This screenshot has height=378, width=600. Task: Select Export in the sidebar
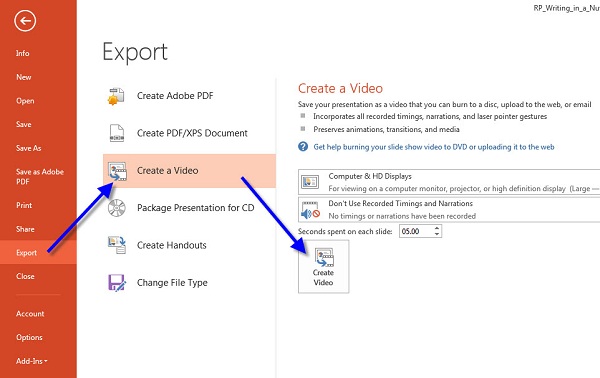tap(38, 253)
